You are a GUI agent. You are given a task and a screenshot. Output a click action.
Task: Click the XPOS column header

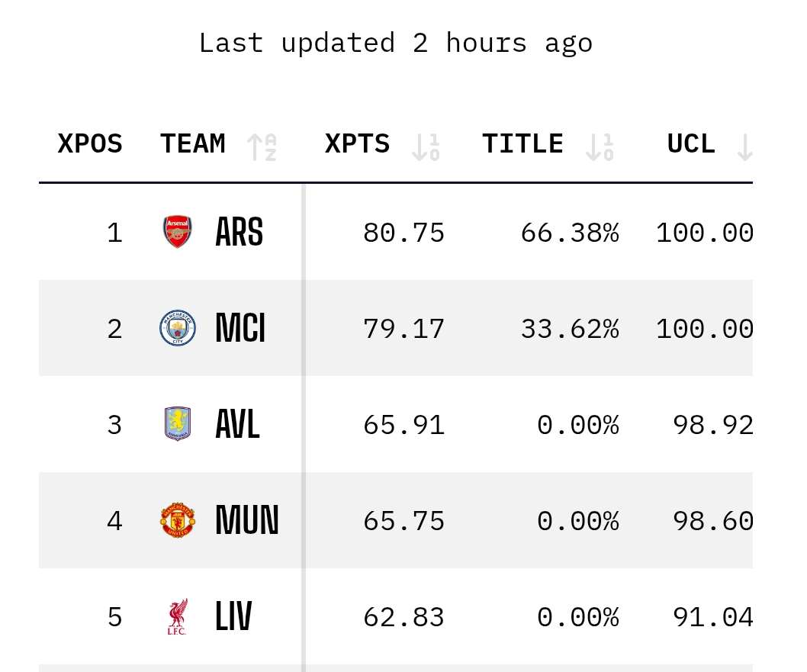click(x=90, y=143)
